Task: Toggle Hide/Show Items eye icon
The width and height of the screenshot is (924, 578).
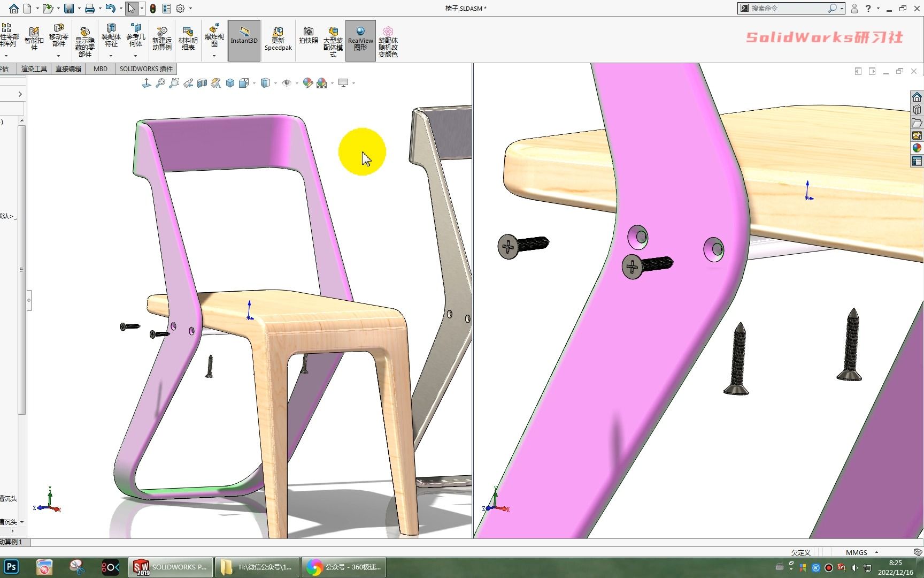Action: (x=288, y=83)
